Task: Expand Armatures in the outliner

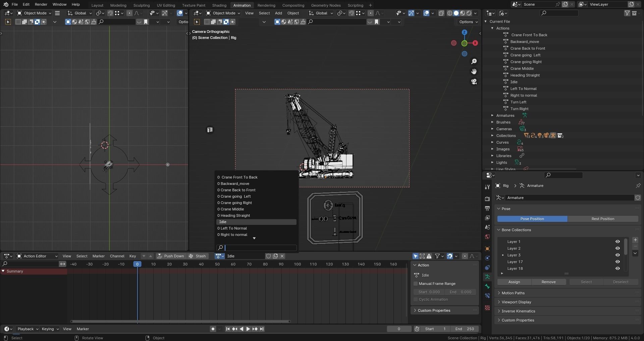Action: click(x=492, y=115)
